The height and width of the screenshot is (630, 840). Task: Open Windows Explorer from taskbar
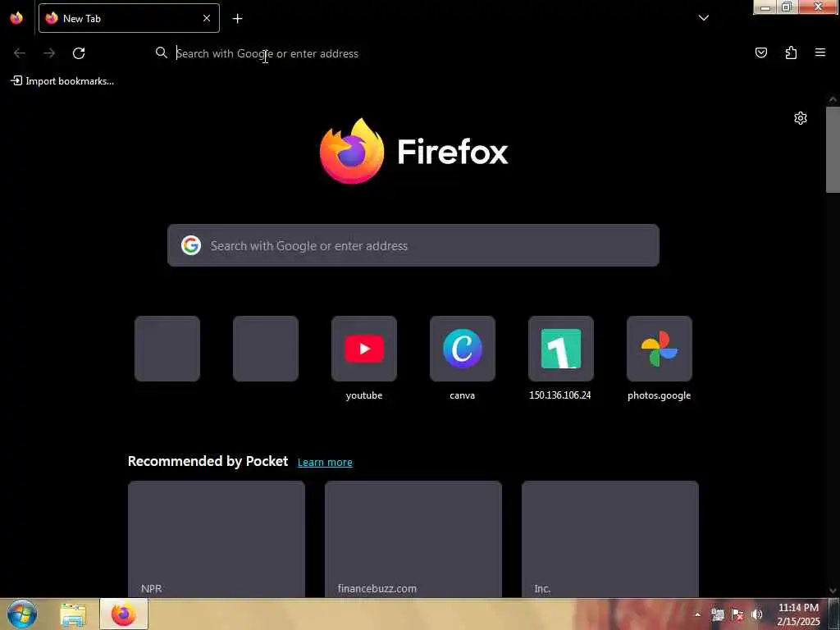[x=73, y=614]
